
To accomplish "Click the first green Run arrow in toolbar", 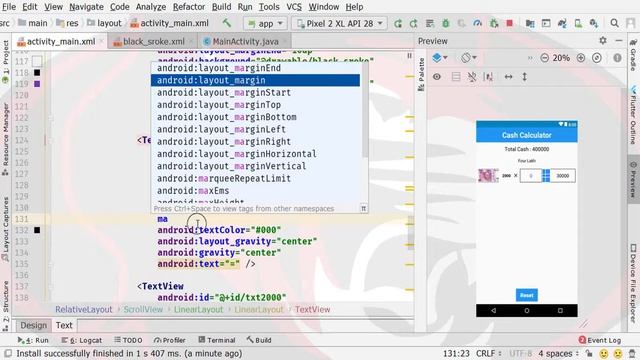I will click(x=397, y=23).
